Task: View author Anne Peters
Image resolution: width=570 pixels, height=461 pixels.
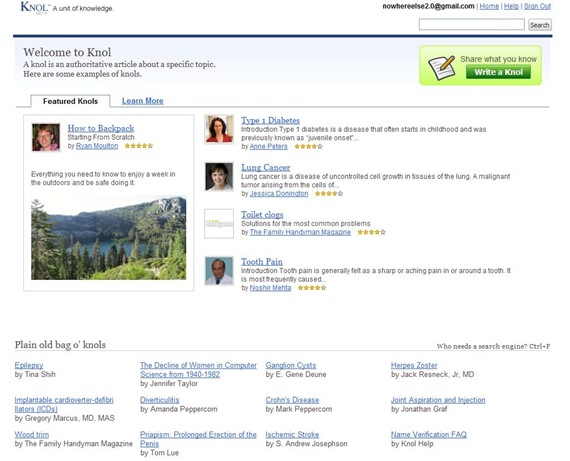Action: (x=269, y=147)
